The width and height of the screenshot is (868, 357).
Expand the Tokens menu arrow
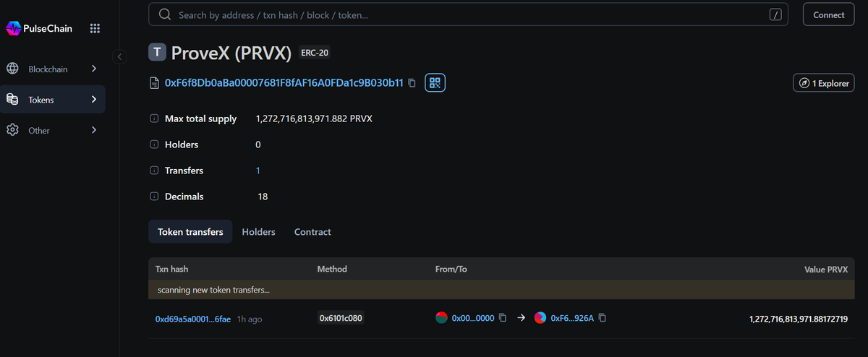[x=94, y=100]
